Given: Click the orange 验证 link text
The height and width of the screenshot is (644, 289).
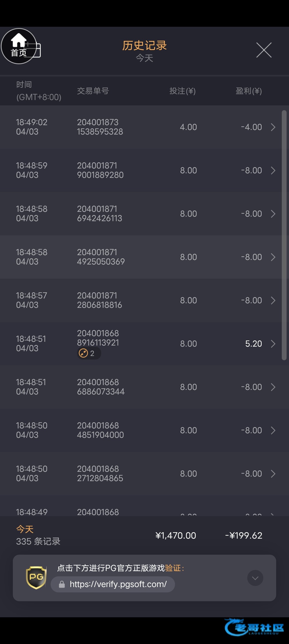Looking at the screenshot, I should click(x=173, y=568).
